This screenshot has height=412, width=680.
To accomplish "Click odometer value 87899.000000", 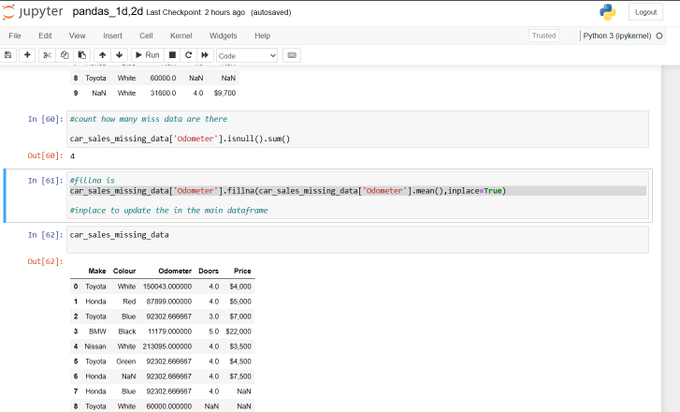I will [x=169, y=301].
